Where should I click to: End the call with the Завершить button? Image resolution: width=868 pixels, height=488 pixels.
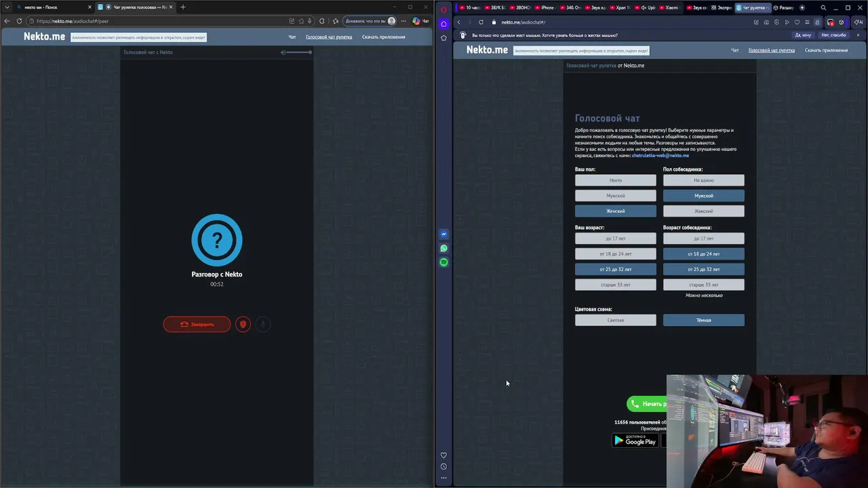tap(197, 324)
